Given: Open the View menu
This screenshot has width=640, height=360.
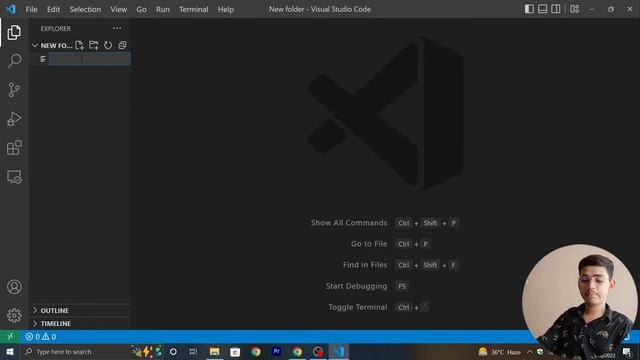Looking at the screenshot, I should tap(118, 9).
